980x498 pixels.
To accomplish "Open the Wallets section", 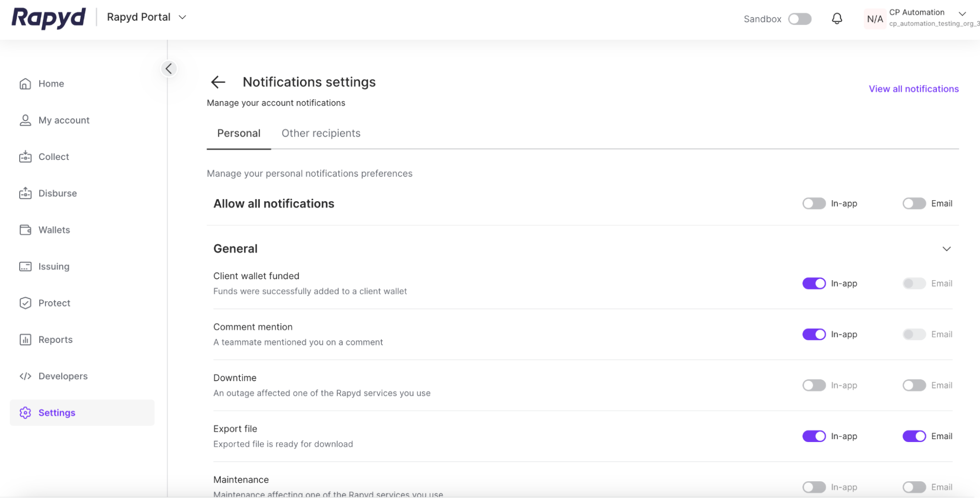I will pos(54,230).
